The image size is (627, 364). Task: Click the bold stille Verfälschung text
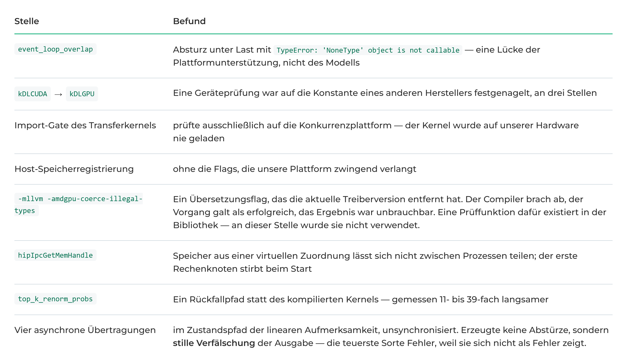214,343
